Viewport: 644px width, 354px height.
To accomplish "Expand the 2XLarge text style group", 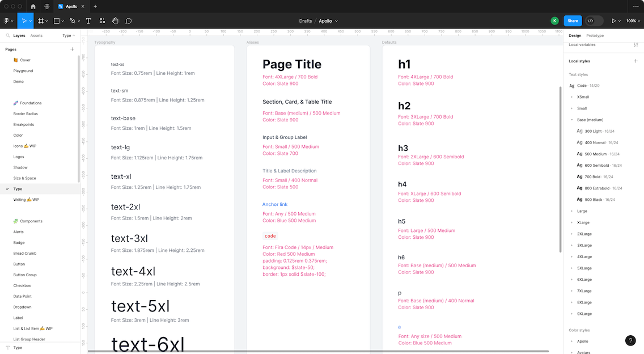I will (571, 234).
